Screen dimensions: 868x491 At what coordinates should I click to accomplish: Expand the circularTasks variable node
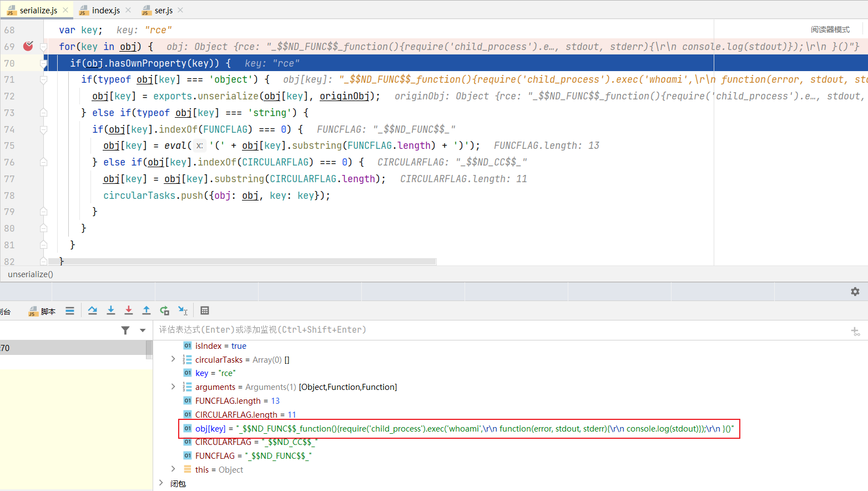[173, 359]
